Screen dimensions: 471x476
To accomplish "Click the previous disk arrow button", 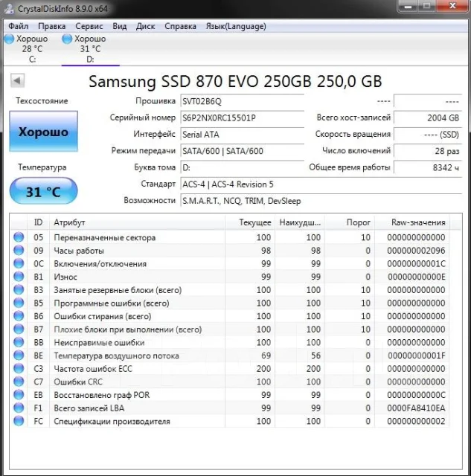I will 17,80.
